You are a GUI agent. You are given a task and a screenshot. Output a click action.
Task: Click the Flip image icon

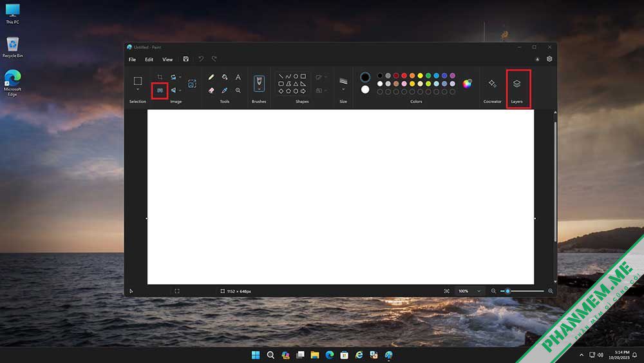[173, 90]
